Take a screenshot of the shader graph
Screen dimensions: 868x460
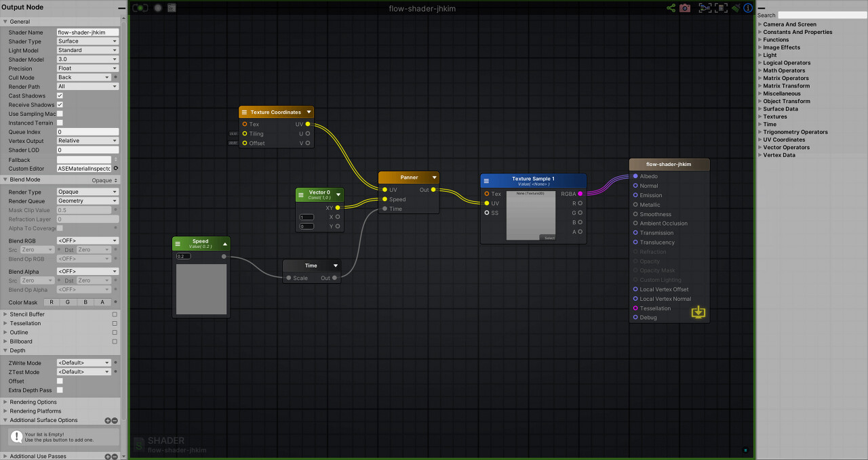point(685,8)
